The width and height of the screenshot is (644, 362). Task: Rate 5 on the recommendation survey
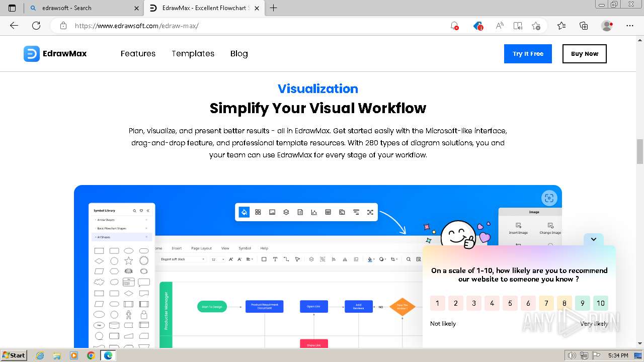tap(510, 303)
